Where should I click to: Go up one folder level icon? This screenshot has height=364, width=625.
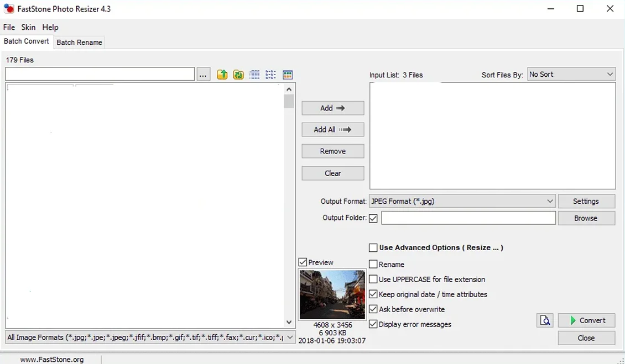(x=222, y=75)
